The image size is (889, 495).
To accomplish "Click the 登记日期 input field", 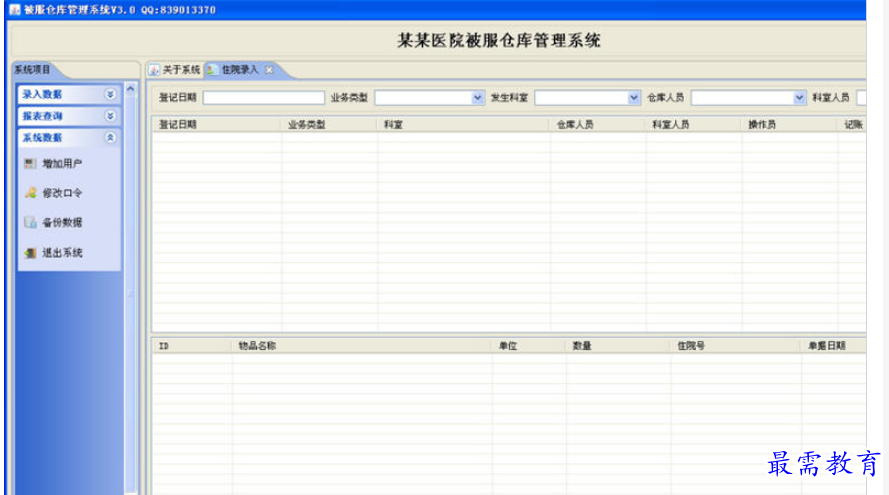I will pyautogui.click(x=264, y=98).
